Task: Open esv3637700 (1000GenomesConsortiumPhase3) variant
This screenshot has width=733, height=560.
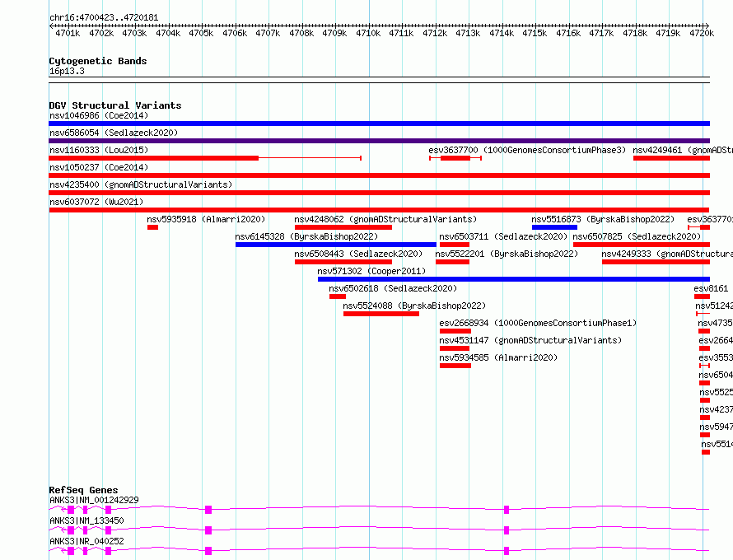Action: (x=527, y=150)
